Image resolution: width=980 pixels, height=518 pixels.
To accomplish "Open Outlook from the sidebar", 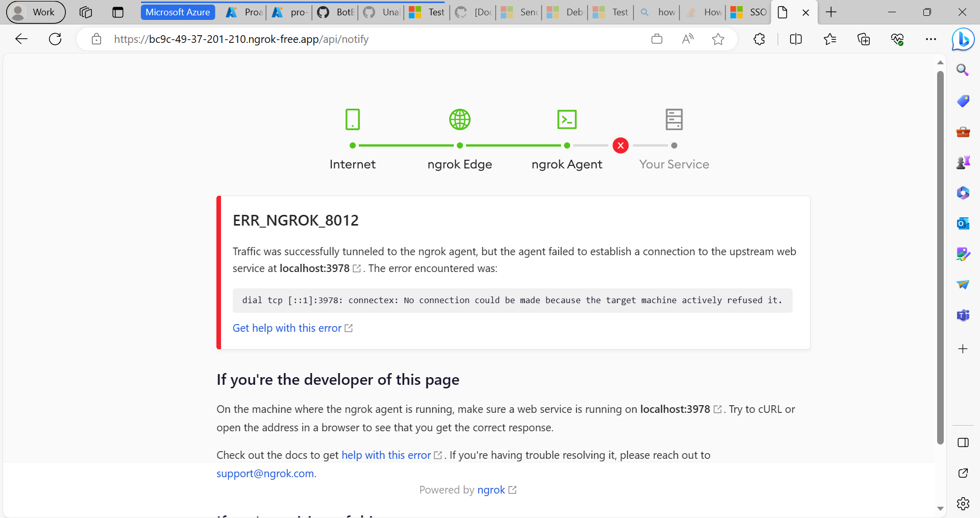I will 963,223.
